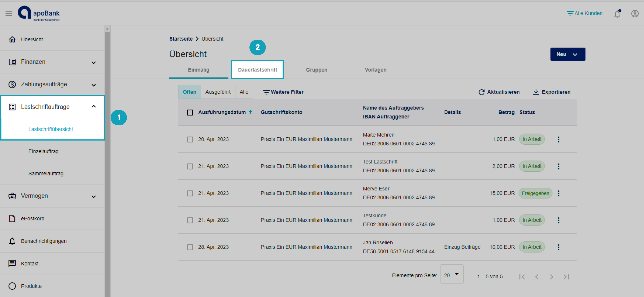Switch to the Vorlagen tab
The height and width of the screenshot is (297, 644).
tap(376, 70)
